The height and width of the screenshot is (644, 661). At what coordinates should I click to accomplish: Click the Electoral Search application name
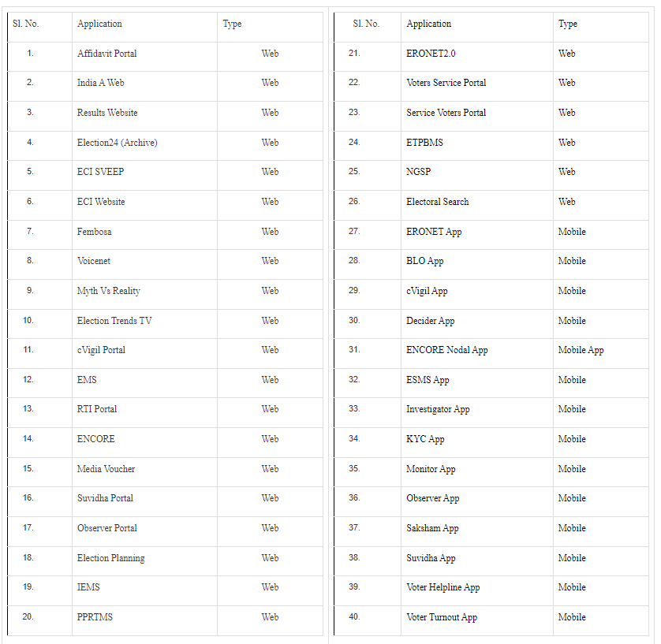point(437,202)
